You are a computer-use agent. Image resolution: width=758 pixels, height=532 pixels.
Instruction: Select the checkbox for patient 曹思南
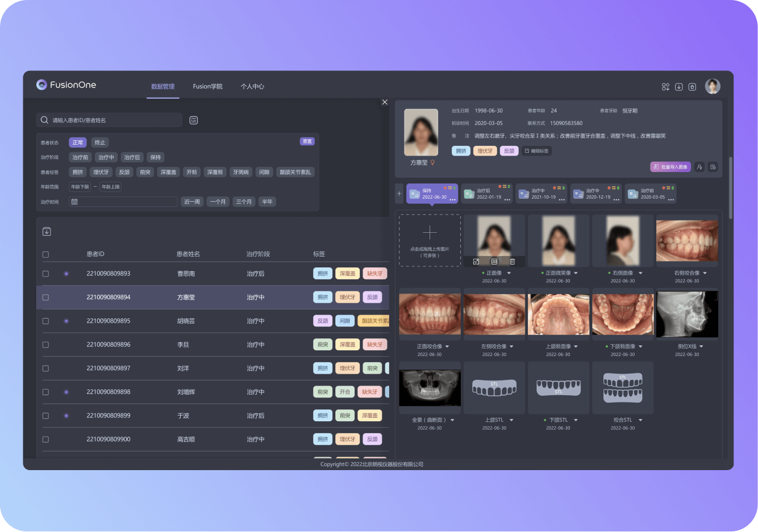[45, 273]
